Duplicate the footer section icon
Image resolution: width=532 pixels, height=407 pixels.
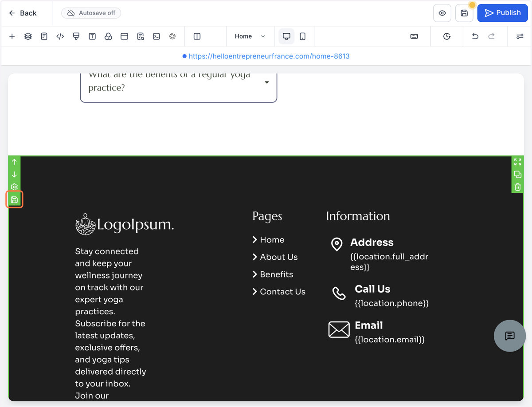coord(517,174)
